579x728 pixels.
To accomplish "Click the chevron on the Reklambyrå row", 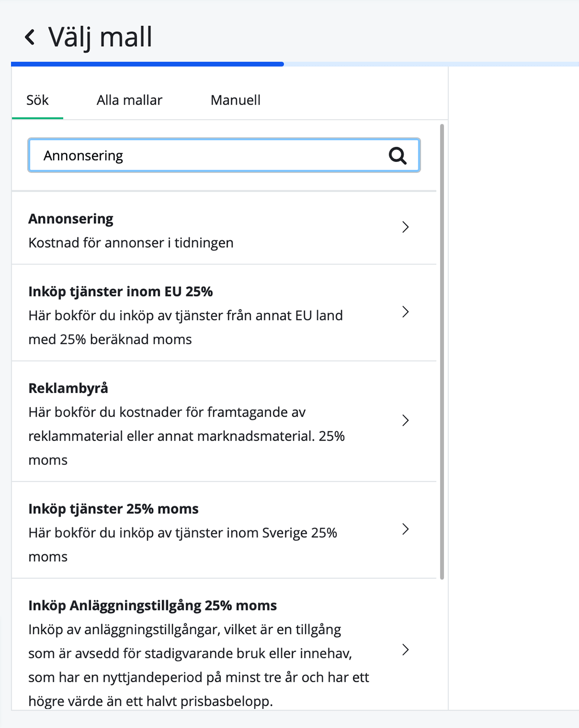I will click(405, 420).
